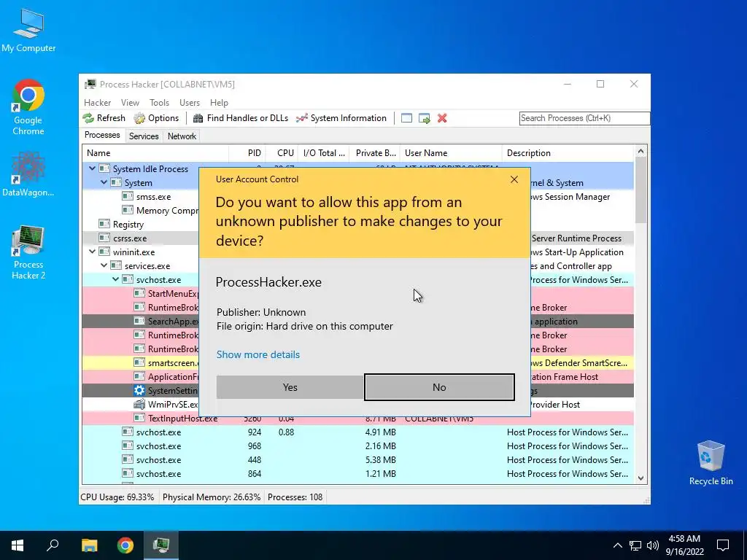The height and width of the screenshot is (560, 747).
Task: Sort by the User Name column header
Action: point(451,153)
